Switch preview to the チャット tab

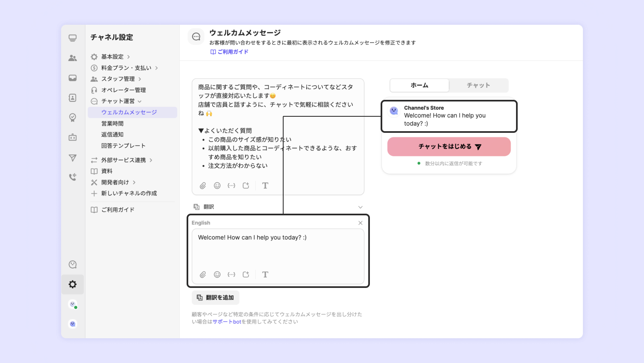(478, 85)
